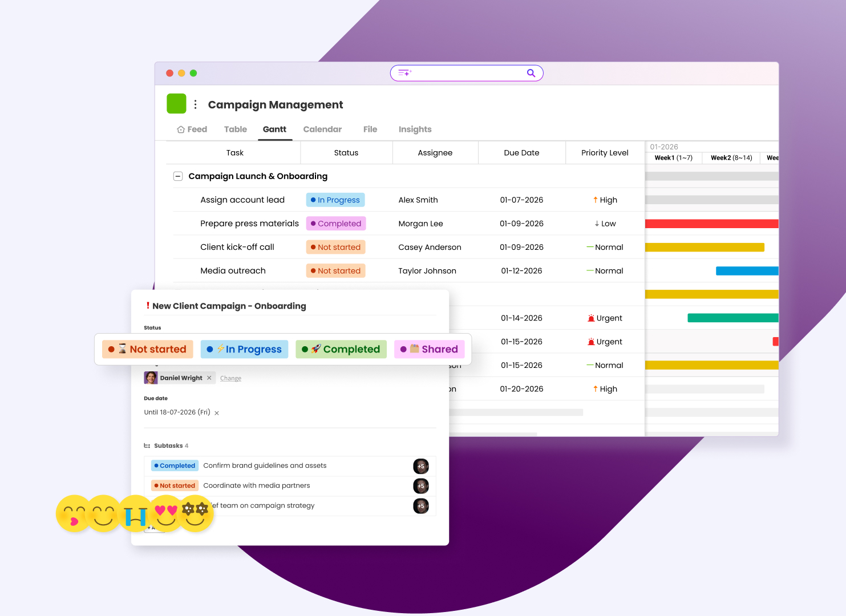The image size is (846, 616).
Task: Toggle the heart-eyes emoji reaction
Action: coord(165,513)
